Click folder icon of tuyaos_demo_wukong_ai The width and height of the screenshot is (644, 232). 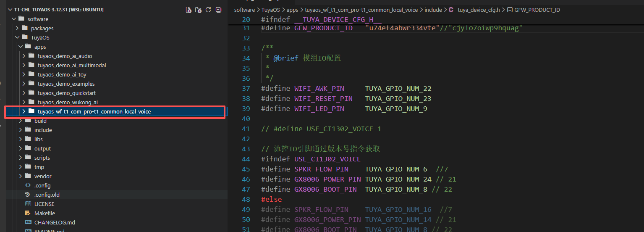tap(31, 102)
